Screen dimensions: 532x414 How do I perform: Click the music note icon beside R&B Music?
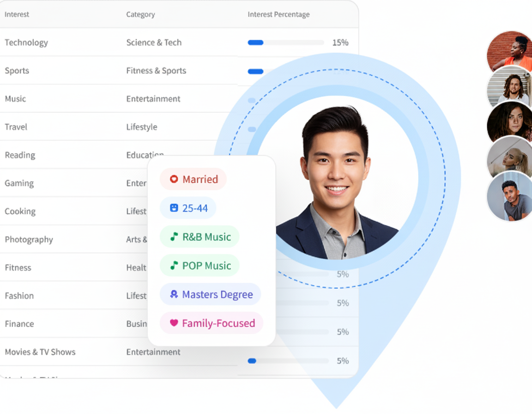[174, 237]
